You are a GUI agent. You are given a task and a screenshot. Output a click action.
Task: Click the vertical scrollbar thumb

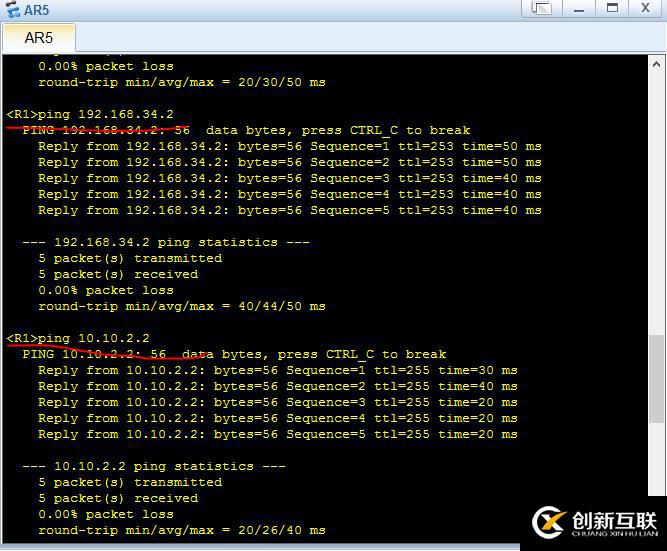coord(656,379)
